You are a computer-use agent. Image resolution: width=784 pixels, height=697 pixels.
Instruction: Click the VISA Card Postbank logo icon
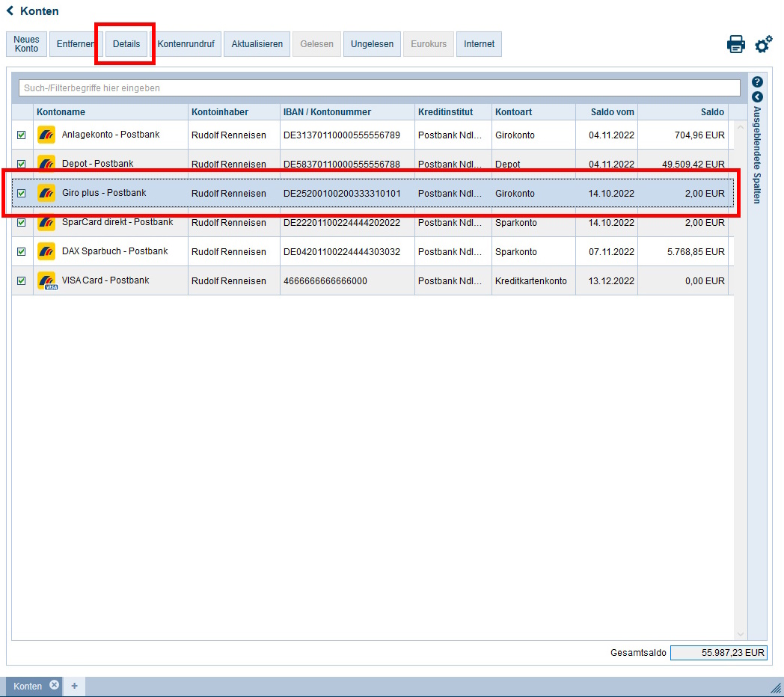[47, 281]
